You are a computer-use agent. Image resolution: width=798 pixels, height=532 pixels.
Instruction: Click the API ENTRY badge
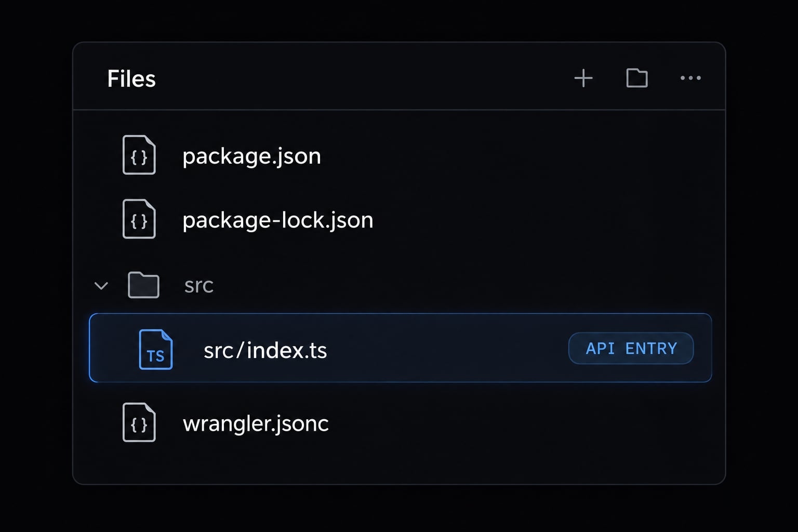(631, 348)
